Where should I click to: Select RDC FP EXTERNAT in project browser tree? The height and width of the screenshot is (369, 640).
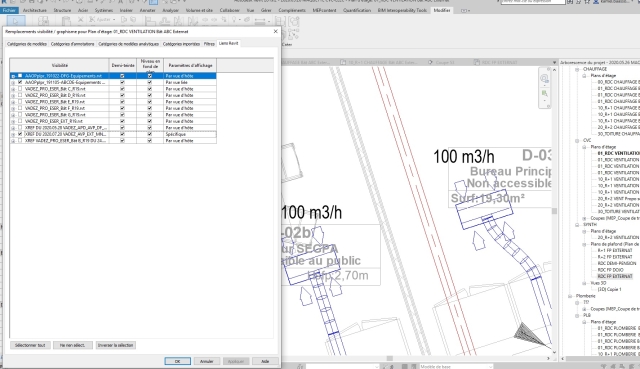pyautogui.click(x=615, y=276)
